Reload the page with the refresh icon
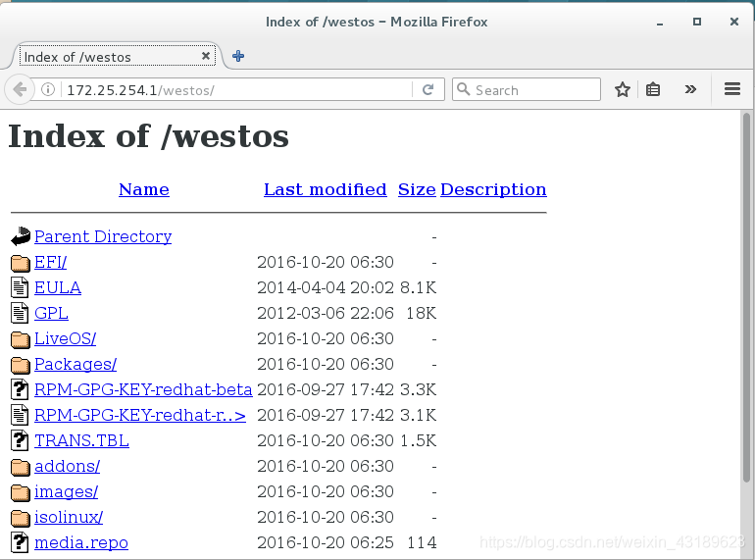The image size is (755, 560). click(428, 89)
